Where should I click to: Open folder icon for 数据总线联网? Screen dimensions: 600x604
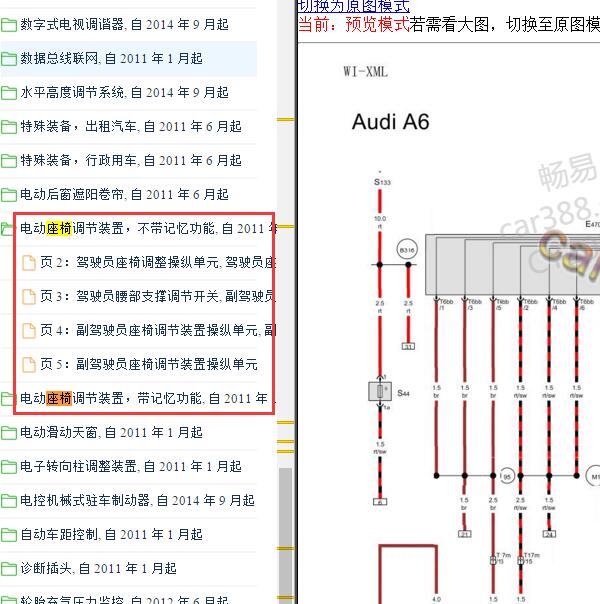click(8, 59)
